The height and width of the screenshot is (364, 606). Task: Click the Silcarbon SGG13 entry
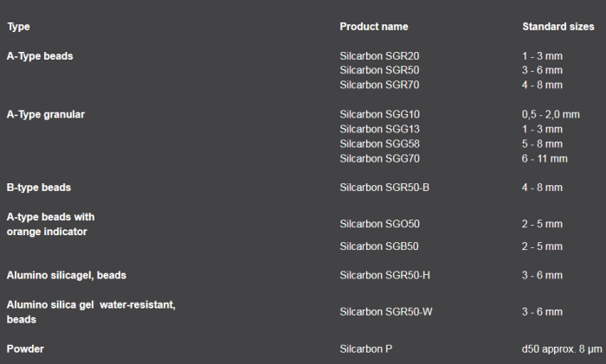pyautogui.click(x=379, y=129)
